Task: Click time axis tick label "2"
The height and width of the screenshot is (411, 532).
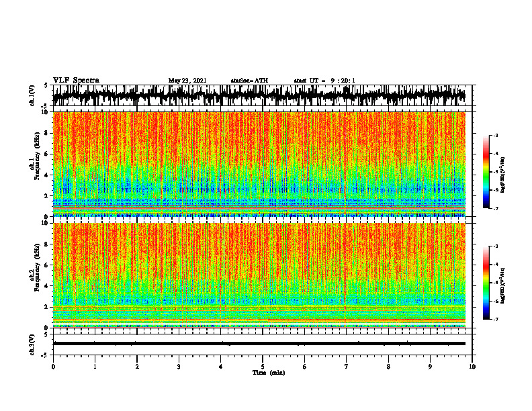Action: (137, 367)
